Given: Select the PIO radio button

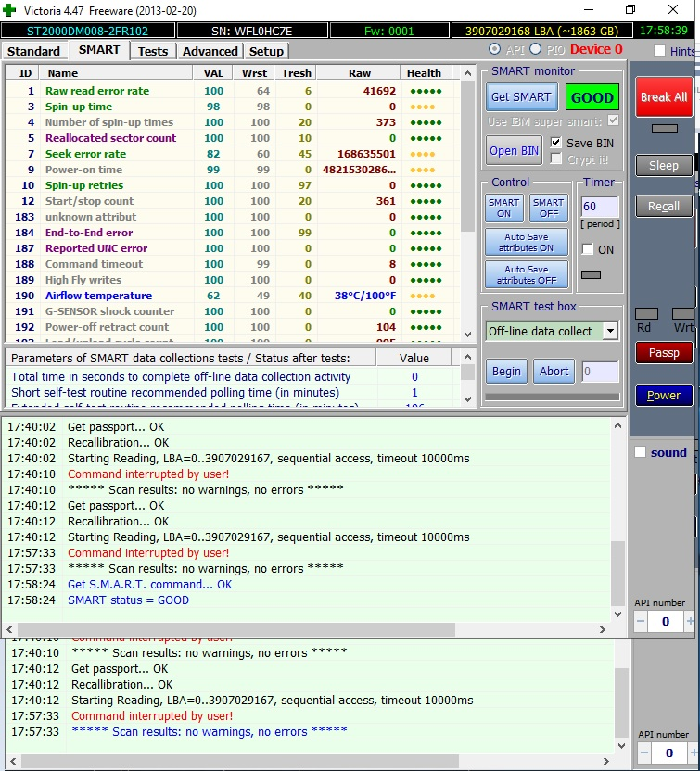Looking at the screenshot, I should pos(536,49).
